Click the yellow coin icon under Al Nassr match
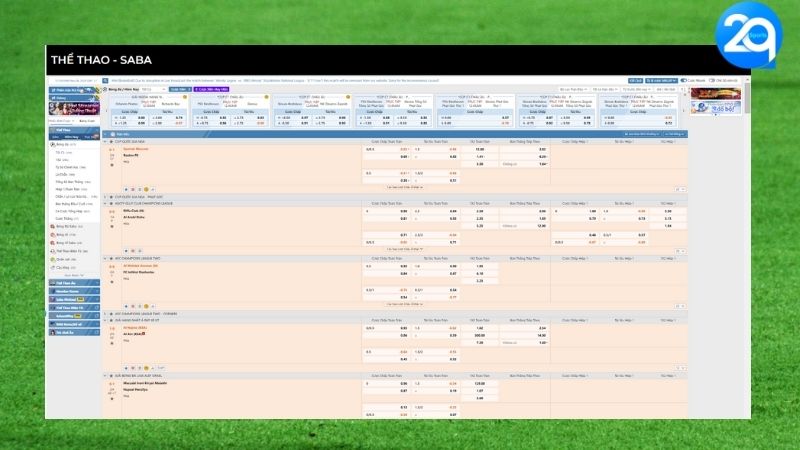The width and height of the screenshot is (800, 450). point(146,368)
